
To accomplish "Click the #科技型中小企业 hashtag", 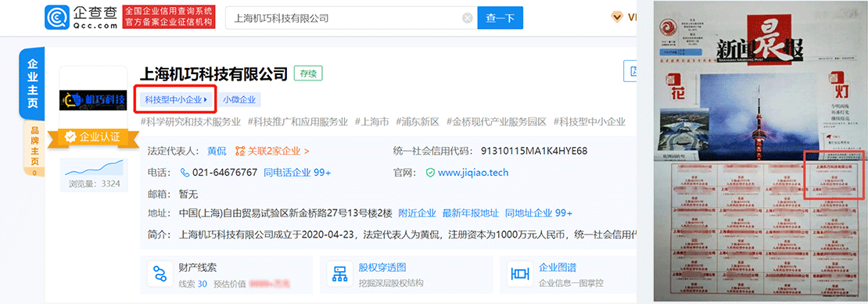I will tap(589, 122).
